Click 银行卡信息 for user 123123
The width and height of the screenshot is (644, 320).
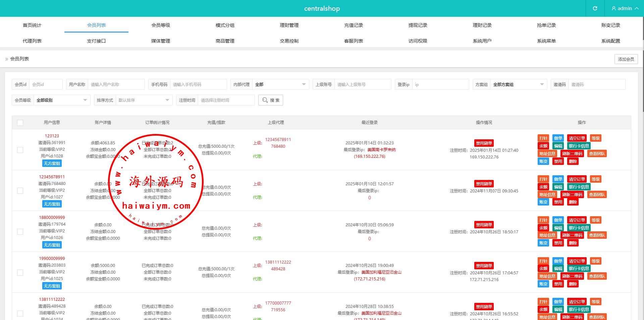[579, 146]
